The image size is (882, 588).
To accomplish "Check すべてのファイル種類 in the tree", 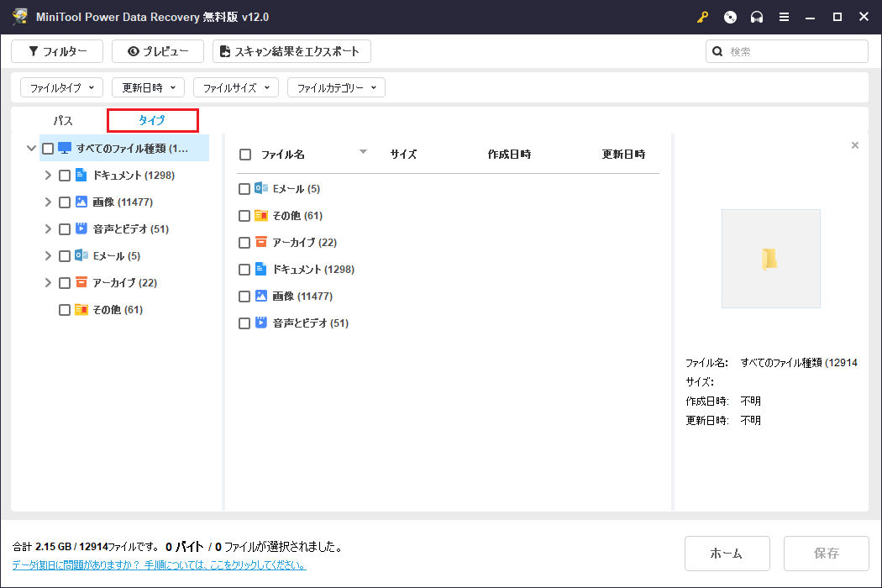I will pos(48,148).
